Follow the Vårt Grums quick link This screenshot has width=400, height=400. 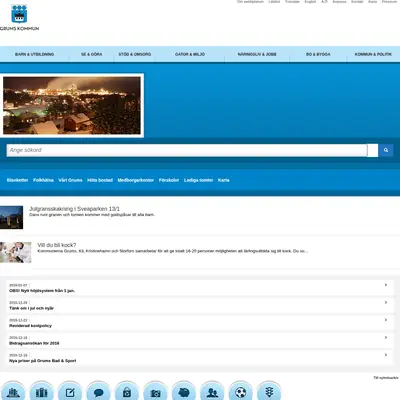[70, 180]
